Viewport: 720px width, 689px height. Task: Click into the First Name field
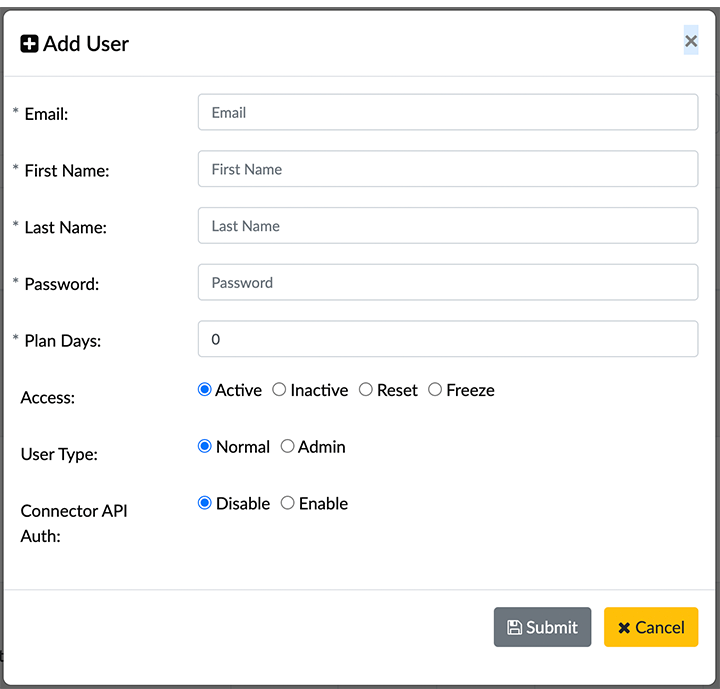[x=447, y=169]
